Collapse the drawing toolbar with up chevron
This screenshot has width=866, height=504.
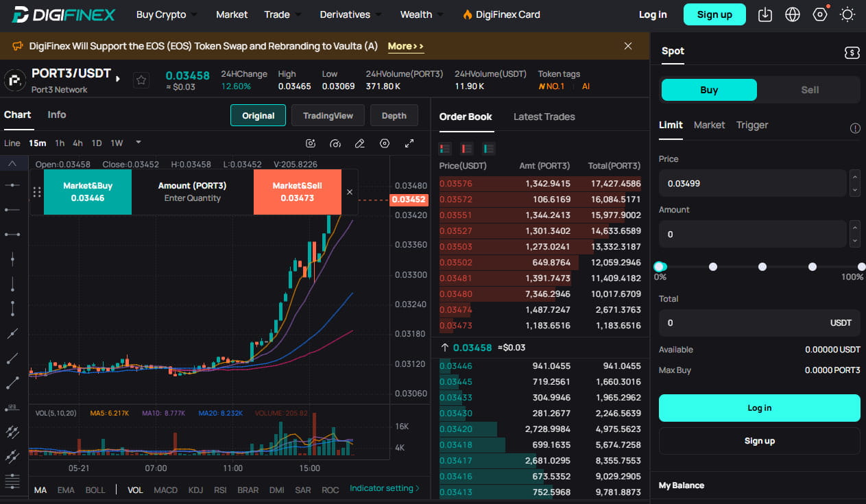pos(12,163)
